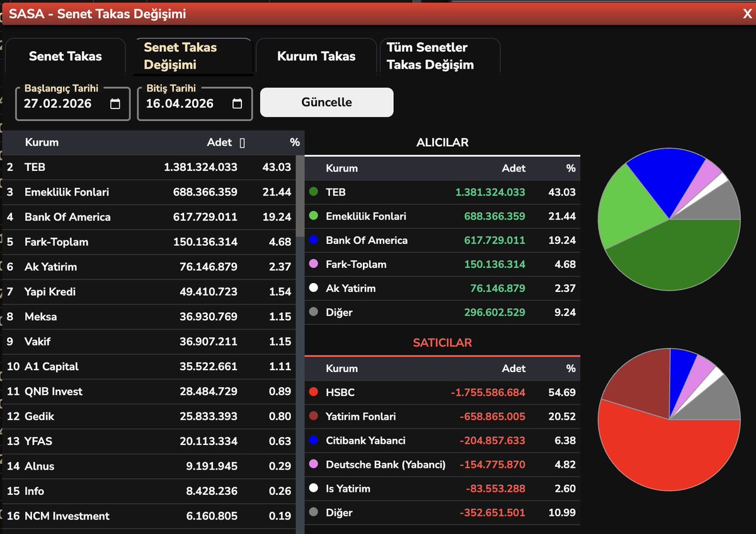
Task: Click the gray Diğer dot under ALICILAR
Action: [x=313, y=312]
